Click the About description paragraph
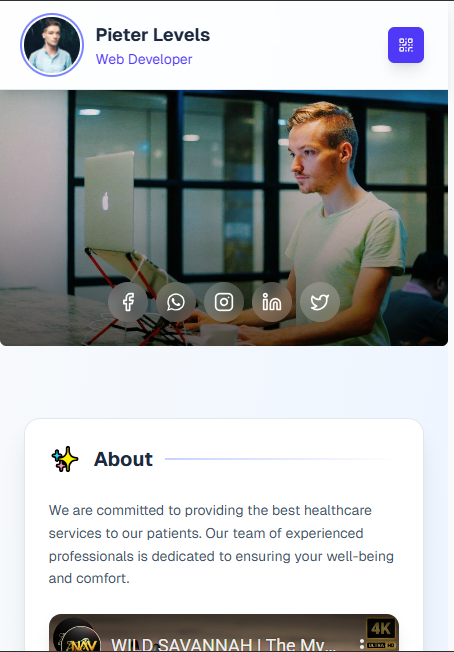 [221, 544]
